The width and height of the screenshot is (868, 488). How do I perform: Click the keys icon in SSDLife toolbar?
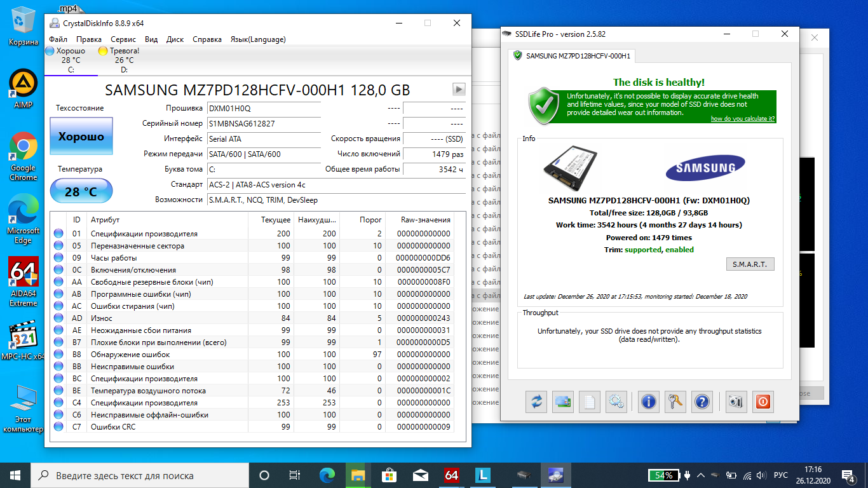[x=675, y=402]
